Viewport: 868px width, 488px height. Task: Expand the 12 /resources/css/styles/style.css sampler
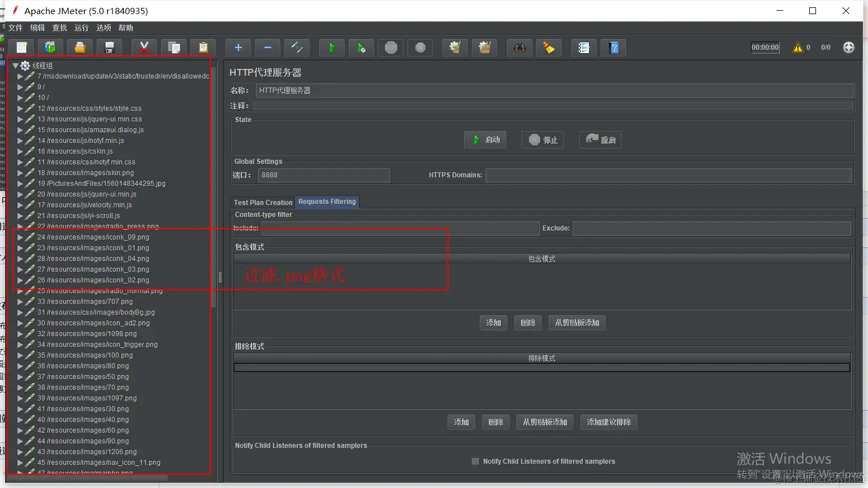coord(20,108)
